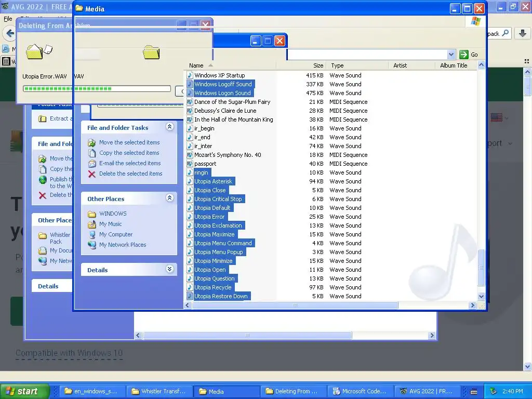Switch to Microsoft Code taskbar window
The height and width of the screenshot is (399, 532).
click(360, 391)
